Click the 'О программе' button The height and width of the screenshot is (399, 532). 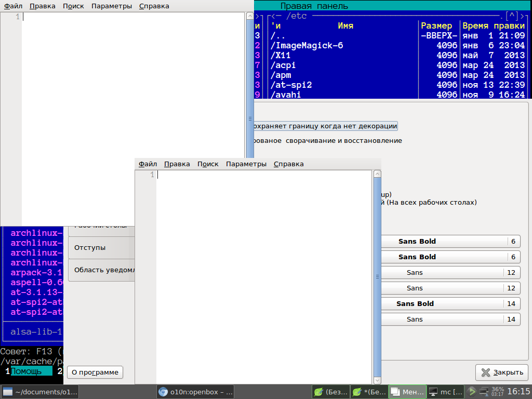[96, 372]
